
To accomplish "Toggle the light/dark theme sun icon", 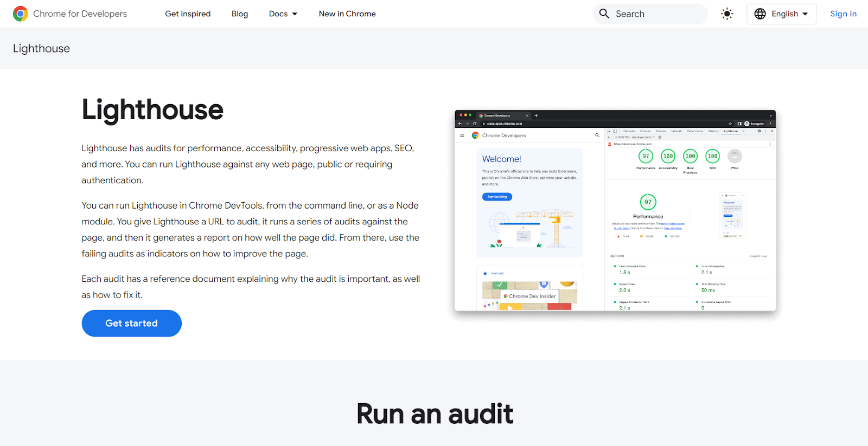I will [x=727, y=14].
